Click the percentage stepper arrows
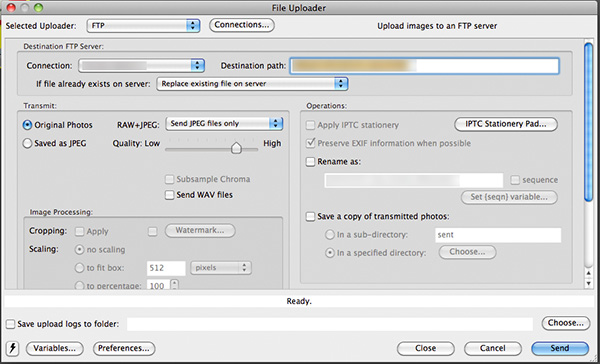600x364 pixels. (x=174, y=284)
